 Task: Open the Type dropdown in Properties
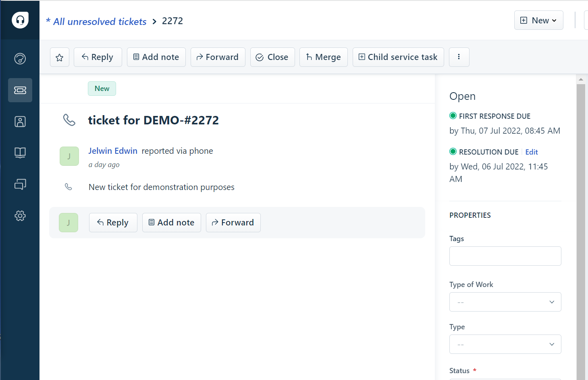point(505,344)
